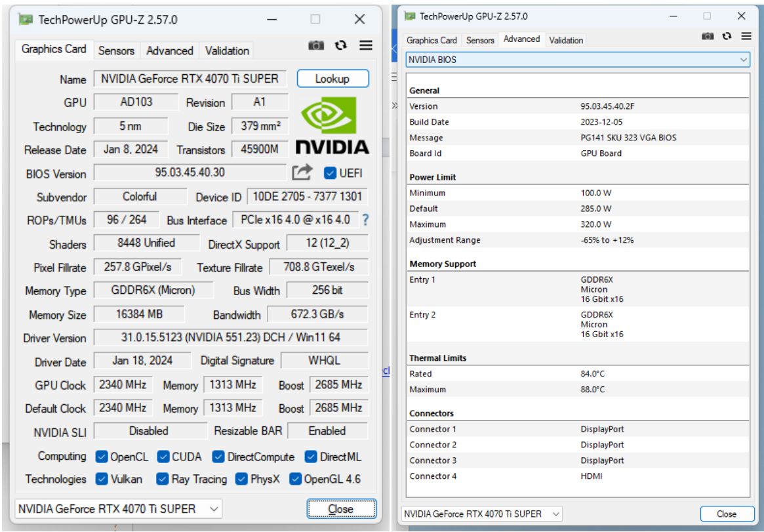Select Advanced tab in the right window
Screen dimensions: 764x532
click(x=521, y=39)
